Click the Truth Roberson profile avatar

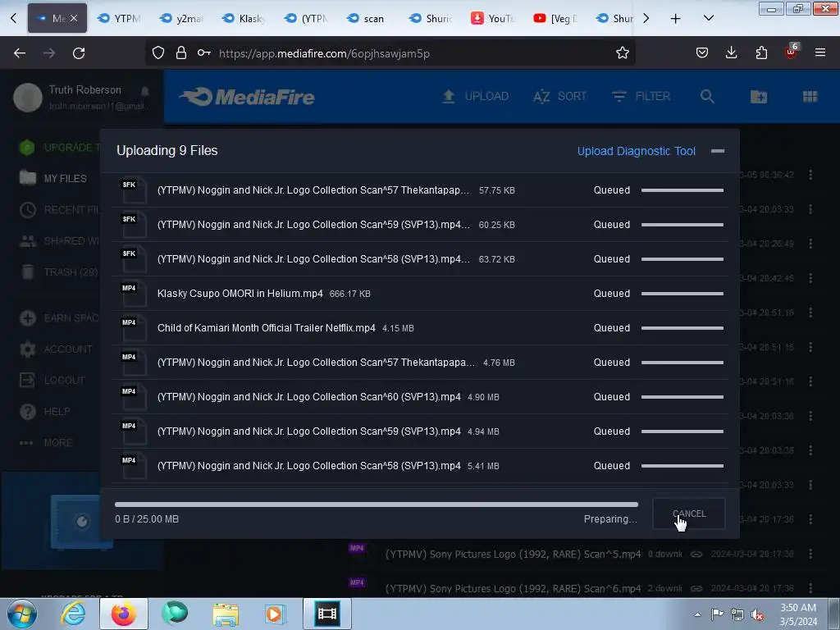[28, 98]
